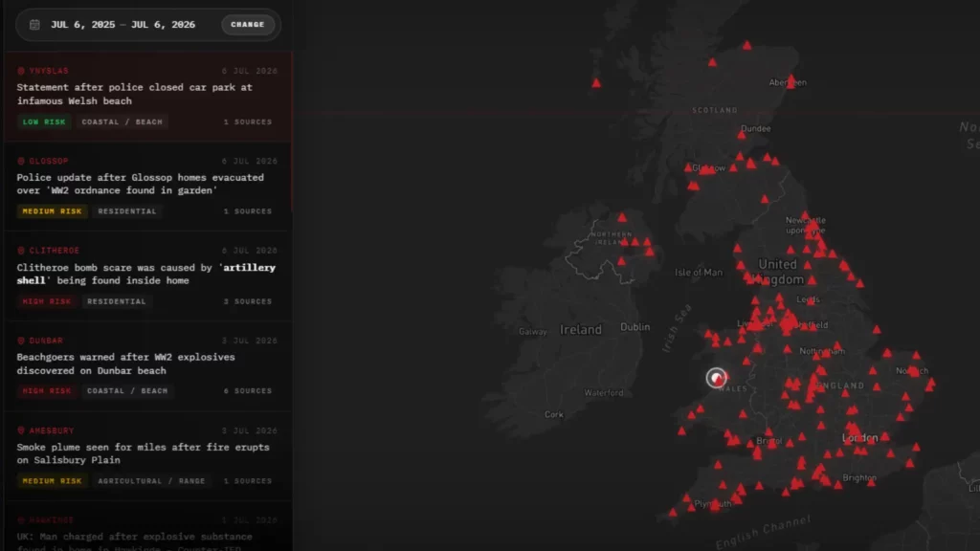Screen dimensions: 980x551
Task: Click the LOW RISK tag on Ynyslas
Action: tap(44, 121)
